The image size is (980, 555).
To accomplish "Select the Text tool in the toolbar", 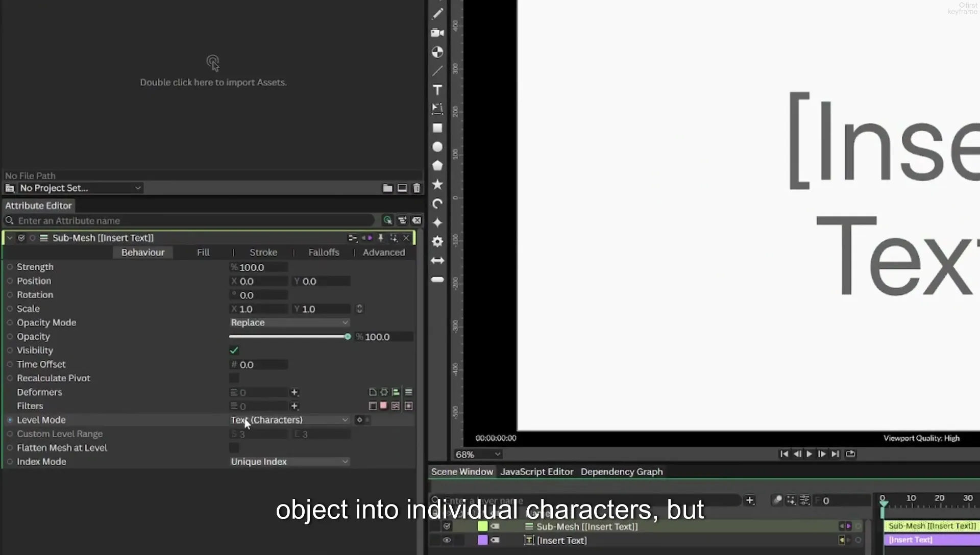I will pos(437,90).
